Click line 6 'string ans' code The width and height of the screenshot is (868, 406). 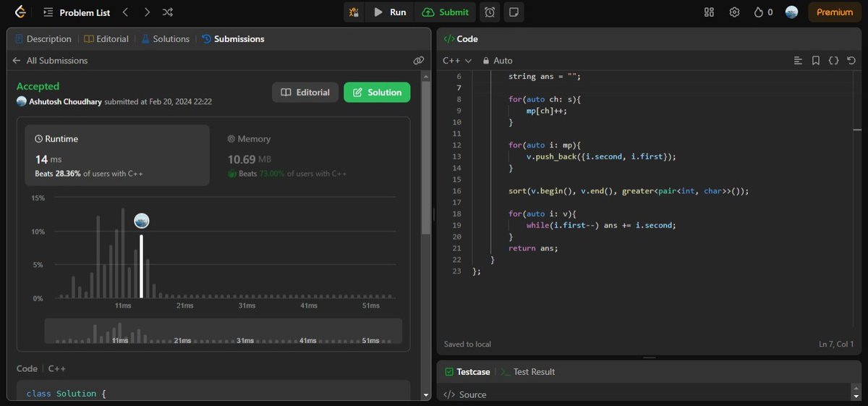(x=545, y=76)
